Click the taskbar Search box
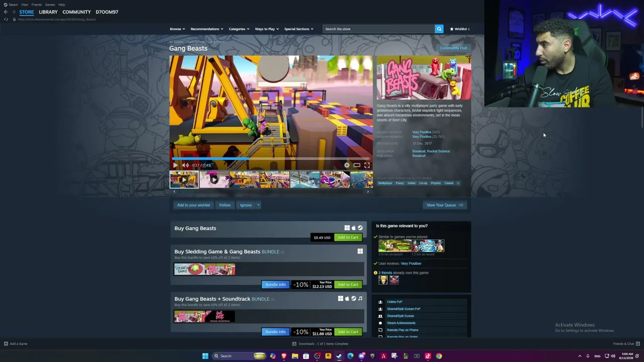Screen dimensions: 644x362 238,356
